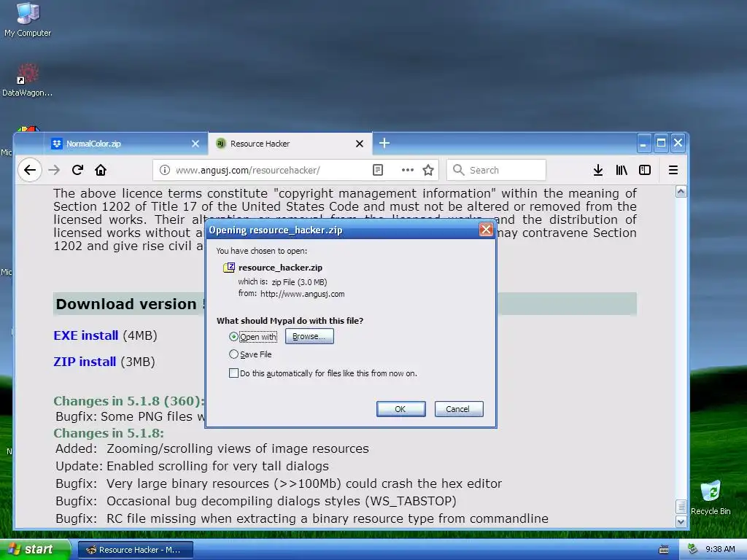Close the NormalColor.zip tab
The width and height of the screenshot is (747, 560).
click(196, 144)
